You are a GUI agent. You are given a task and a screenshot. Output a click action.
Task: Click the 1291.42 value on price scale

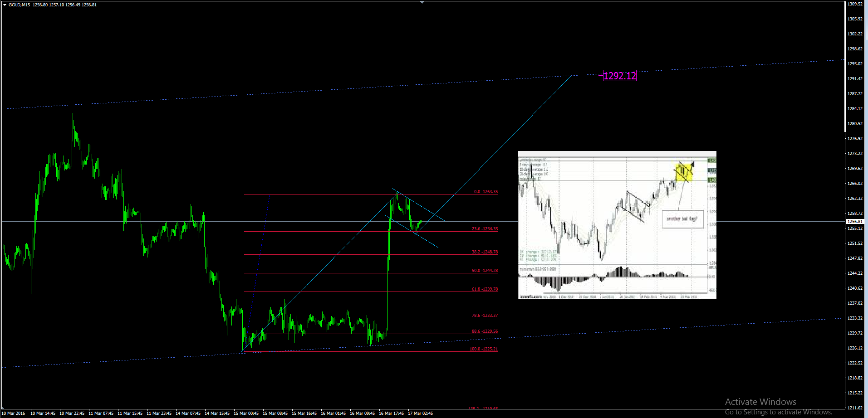pos(855,79)
